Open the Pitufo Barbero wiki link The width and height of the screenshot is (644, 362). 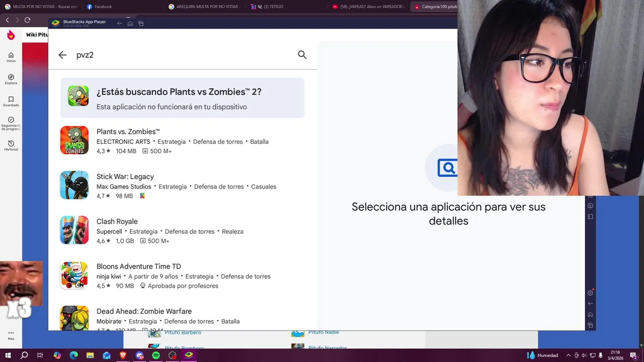[x=183, y=332]
